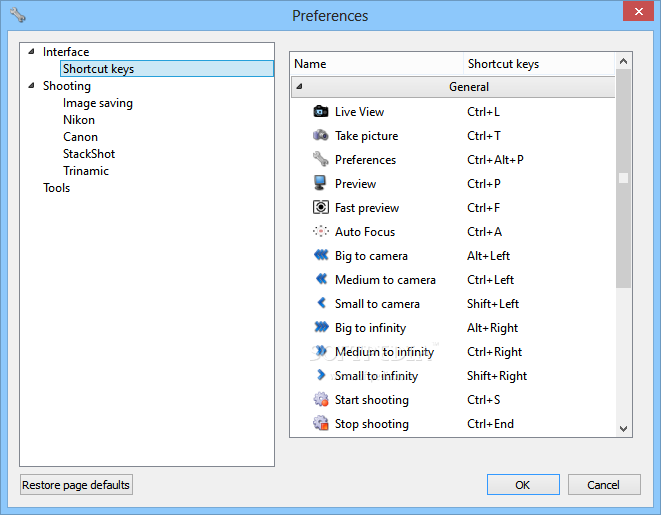Click the Medium to camera double-arrow icon

coord(321,279)
